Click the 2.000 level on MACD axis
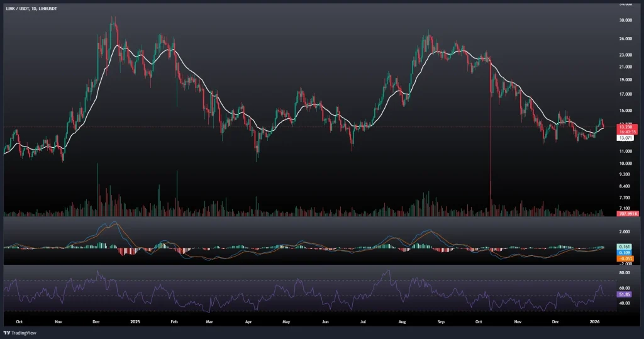 [x=625, y=232]
